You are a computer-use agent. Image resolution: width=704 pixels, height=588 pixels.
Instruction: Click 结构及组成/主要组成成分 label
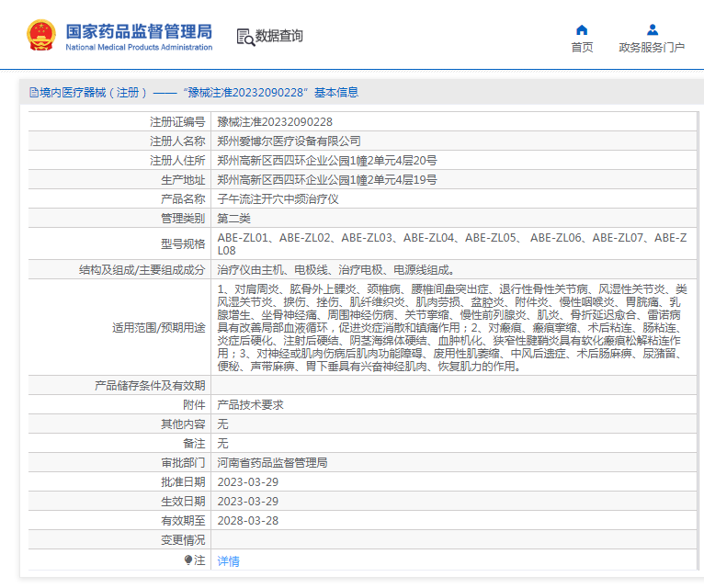point(142,270)
